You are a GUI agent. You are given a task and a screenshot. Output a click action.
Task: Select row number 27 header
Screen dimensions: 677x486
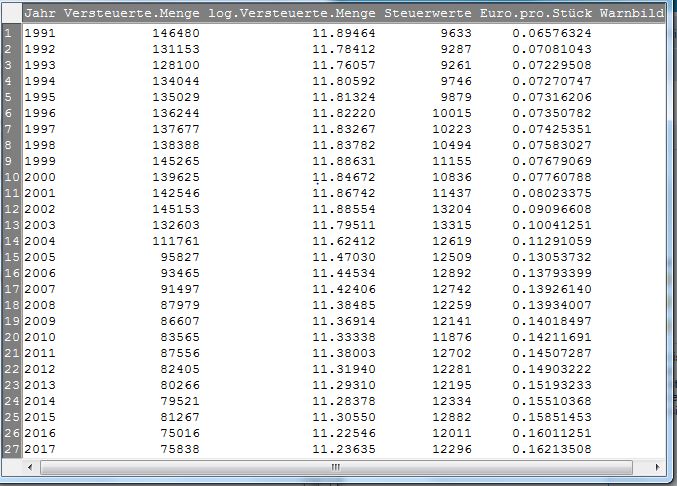9,448
